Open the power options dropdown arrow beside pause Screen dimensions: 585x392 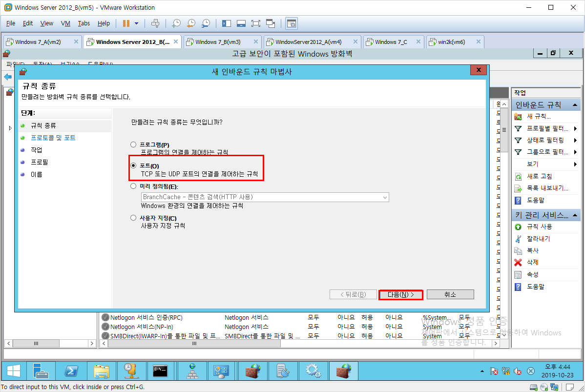137,23
